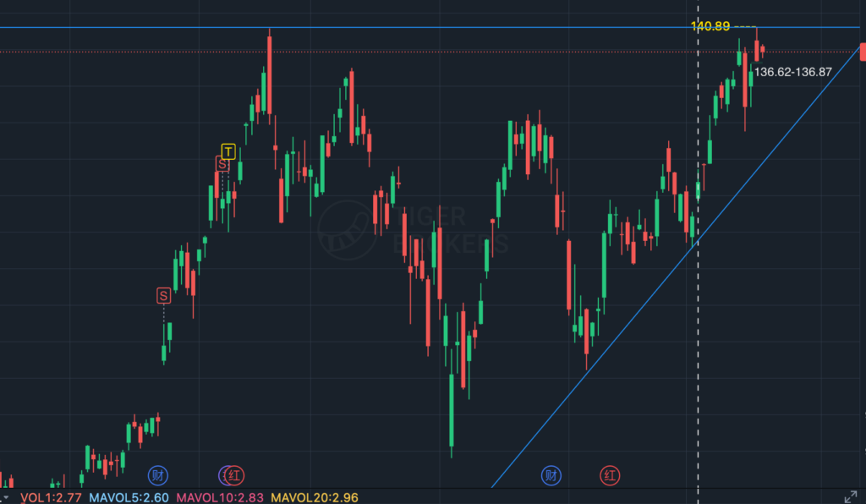Click the yellow T marker on the chart
The height and width of the screenshot is (504, 866).
point(227,151)
